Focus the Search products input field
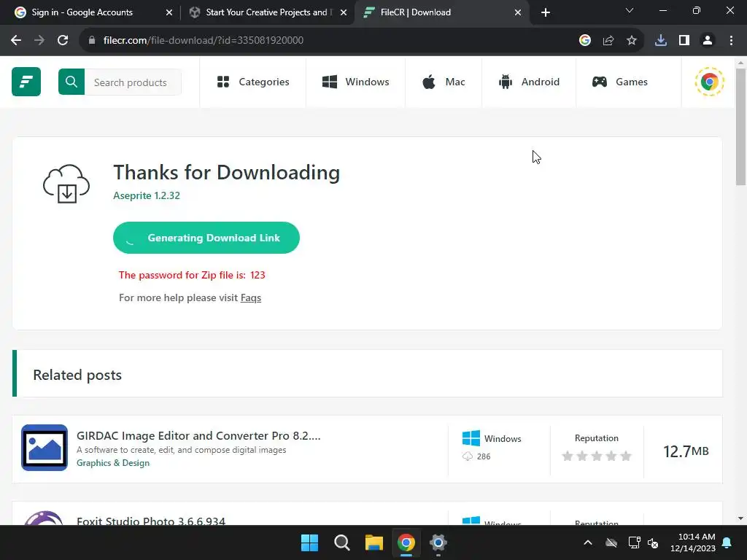Screen dimensions: 747x560 click(133, 82)
